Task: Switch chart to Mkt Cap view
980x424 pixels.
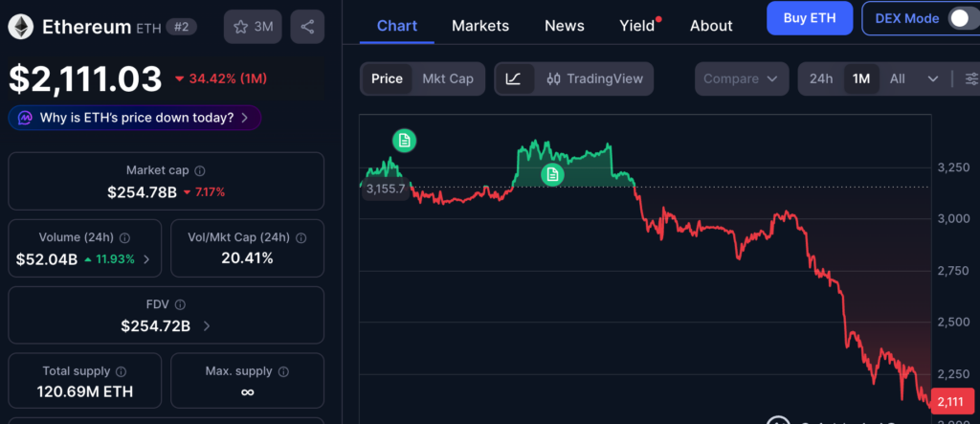Action: pyautogui.click(x=448, y=78)
